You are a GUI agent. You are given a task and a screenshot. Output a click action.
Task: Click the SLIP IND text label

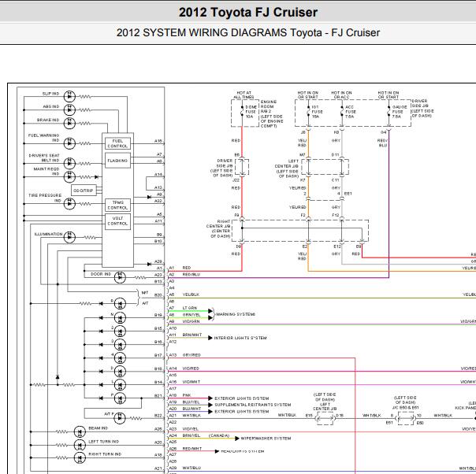tap(51, 94)
